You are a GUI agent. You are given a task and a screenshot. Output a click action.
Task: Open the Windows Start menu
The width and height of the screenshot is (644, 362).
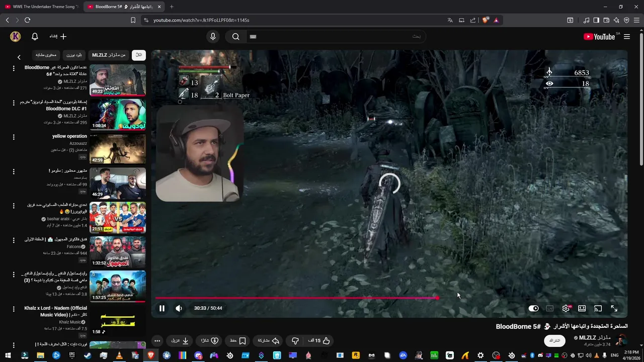(8, 355)
